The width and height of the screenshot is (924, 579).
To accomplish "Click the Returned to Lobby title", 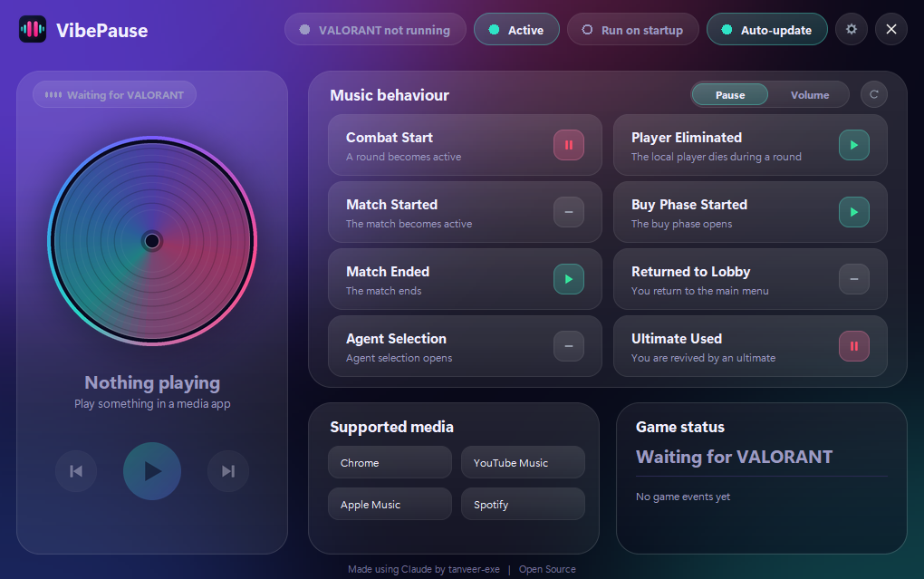I will [690, 272].
